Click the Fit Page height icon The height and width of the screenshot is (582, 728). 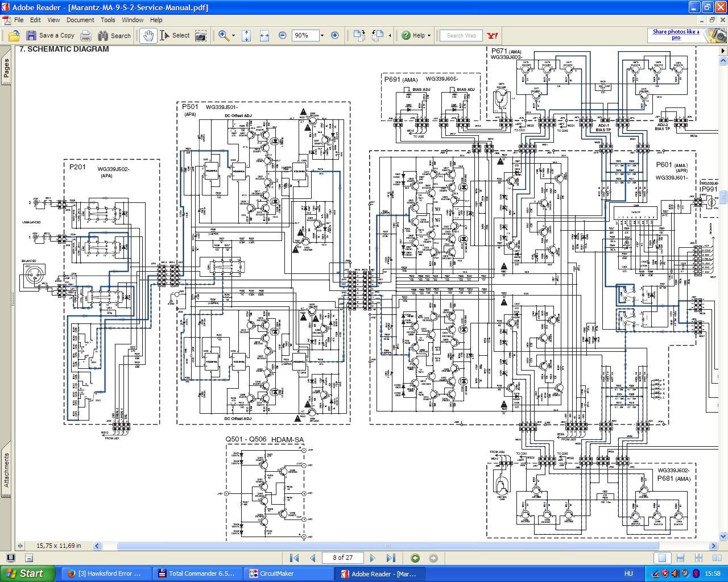pos(246,35)
